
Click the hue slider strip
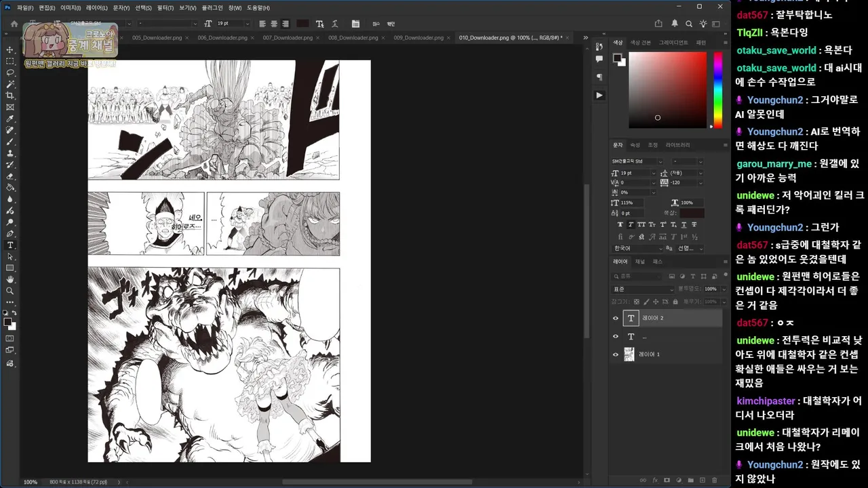[x=718, y=89]
